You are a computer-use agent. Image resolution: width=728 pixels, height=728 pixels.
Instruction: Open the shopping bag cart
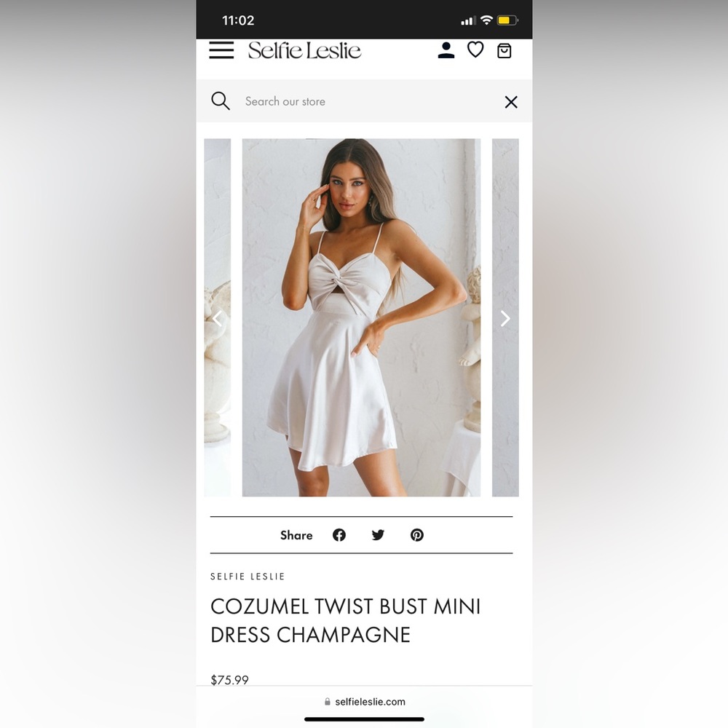coord(505,51)
